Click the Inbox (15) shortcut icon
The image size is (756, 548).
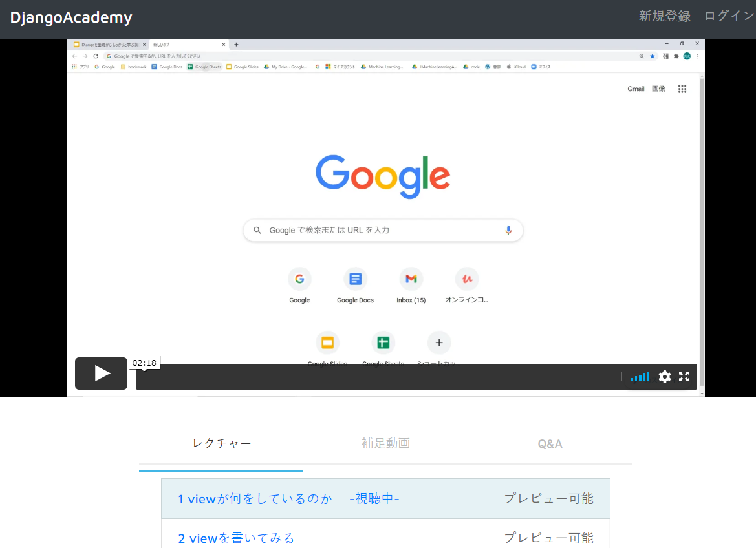[x=411, y=278]
